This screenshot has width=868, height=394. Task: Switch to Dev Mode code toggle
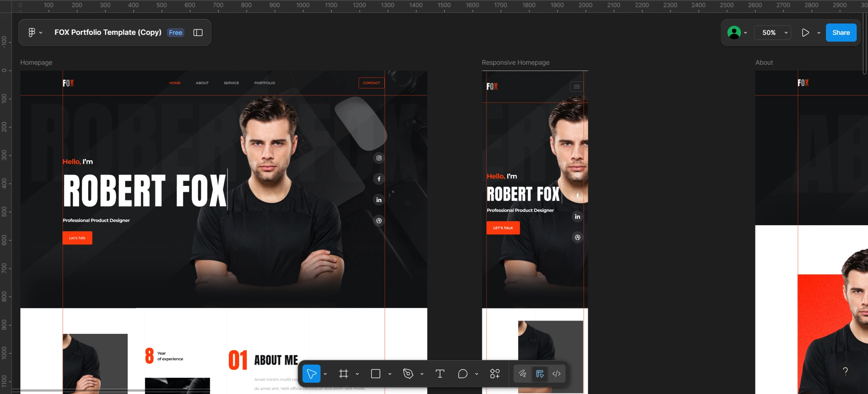click(557, 374)
